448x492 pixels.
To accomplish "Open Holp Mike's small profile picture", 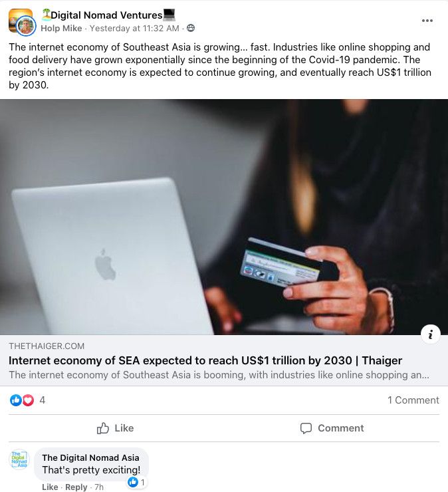I will [26, 26].
